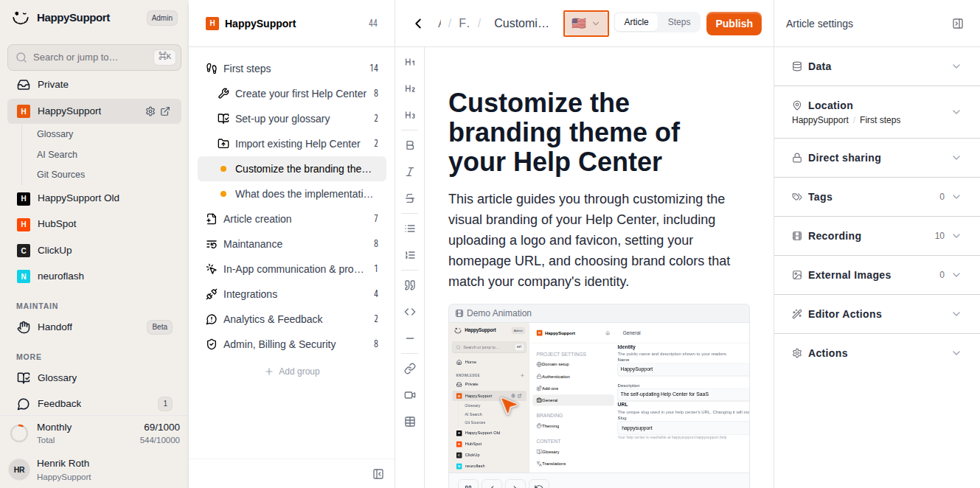The width and height of the screenshot is (980, 488).
Task: Click the HR user avatar
Action: [19, 470]
